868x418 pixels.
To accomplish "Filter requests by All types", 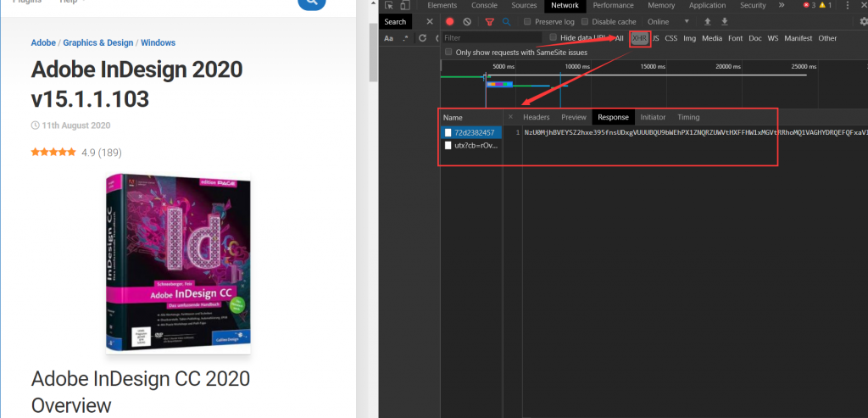I will pos(619,38).
